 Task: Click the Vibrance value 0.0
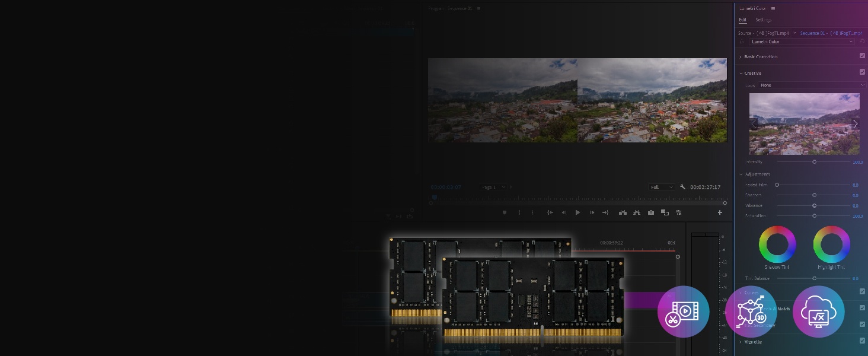pyautogui.click(x=856, y=206)
